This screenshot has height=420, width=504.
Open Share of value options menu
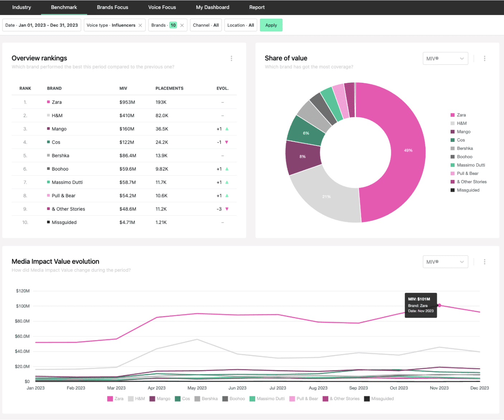pos(485,58)
